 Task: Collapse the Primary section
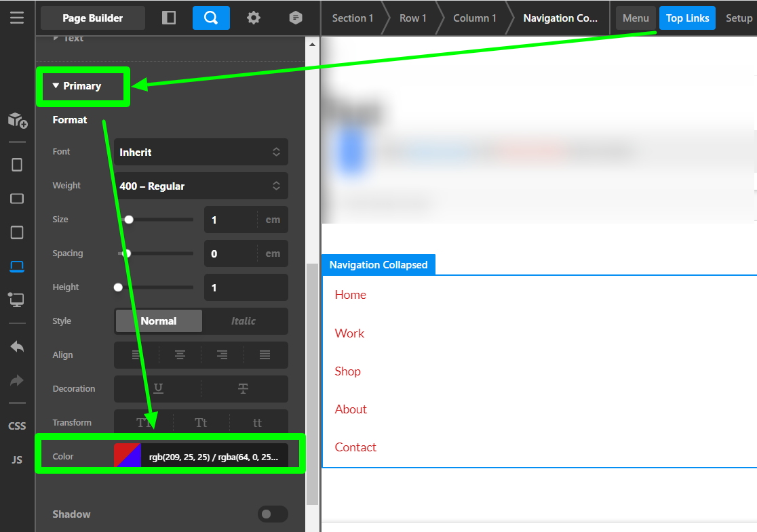(77, 86)
